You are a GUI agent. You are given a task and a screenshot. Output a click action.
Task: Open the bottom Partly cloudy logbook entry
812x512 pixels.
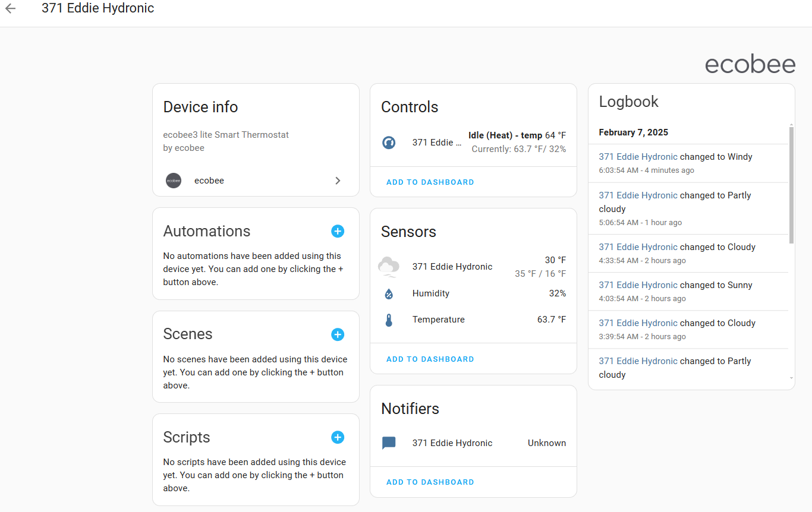688,368
